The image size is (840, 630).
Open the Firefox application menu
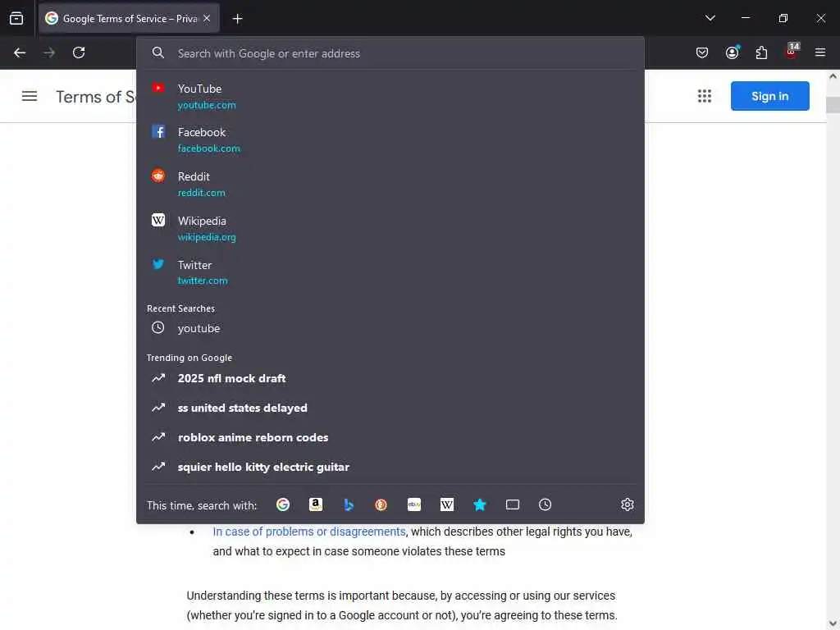[820, 52]
